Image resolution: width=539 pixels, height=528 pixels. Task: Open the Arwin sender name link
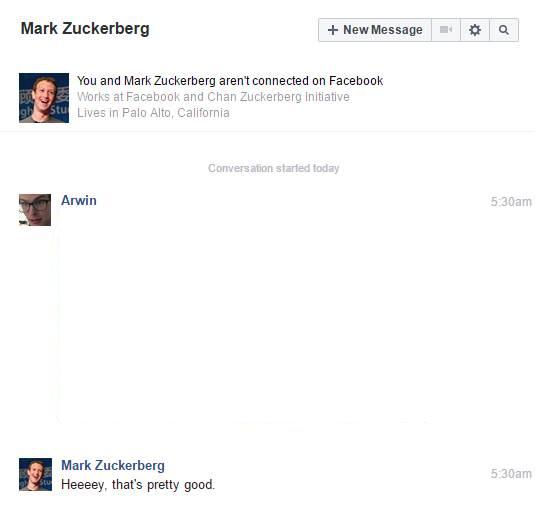79,200
